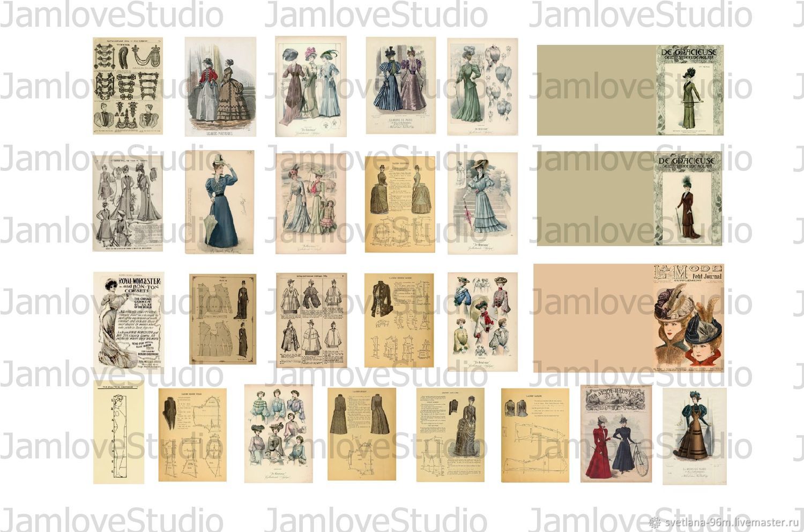Open the color plate of blue blouses
Image resolution: width=804 pixels, height=532 pixels.
tap(278, 433)
